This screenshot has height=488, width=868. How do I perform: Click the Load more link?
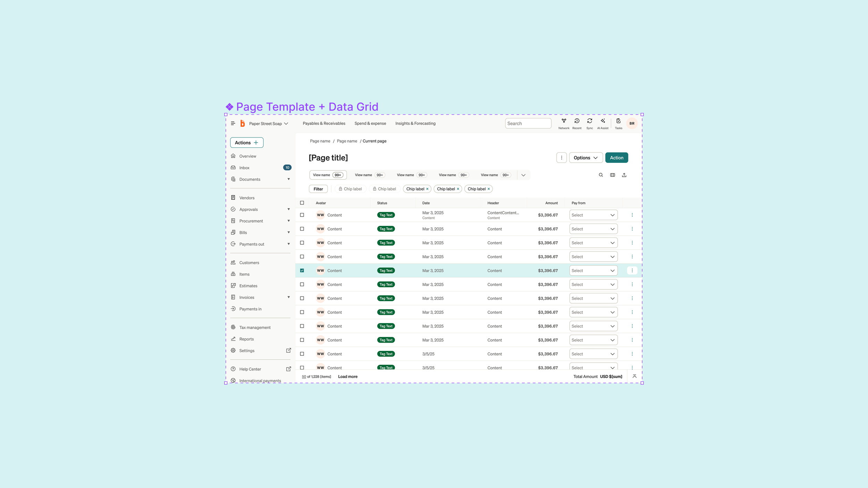pos(348,377)
